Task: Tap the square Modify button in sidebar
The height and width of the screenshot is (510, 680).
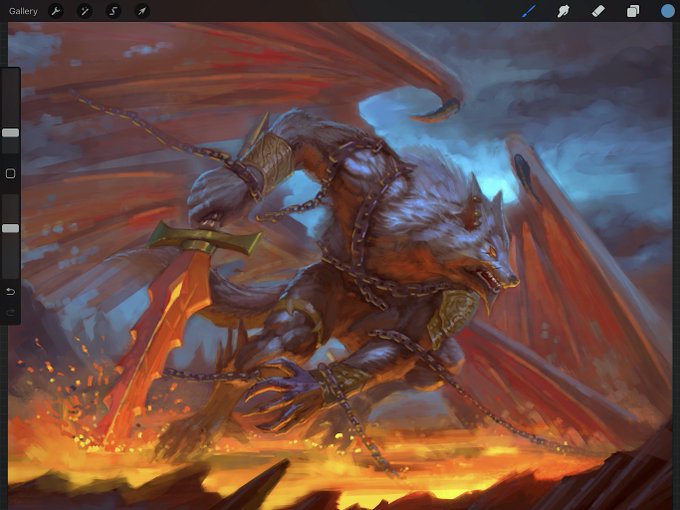Action: pos(10,174)
